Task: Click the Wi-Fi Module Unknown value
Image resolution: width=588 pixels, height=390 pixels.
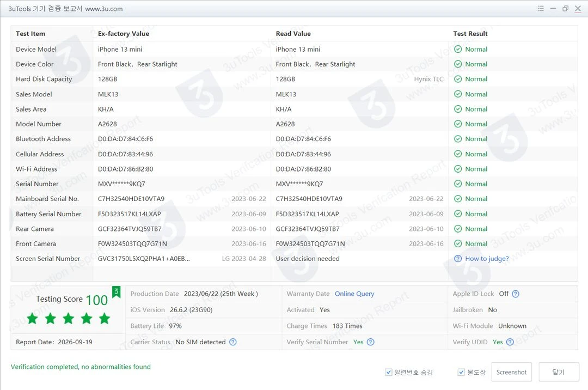Action: click(512, 326)
